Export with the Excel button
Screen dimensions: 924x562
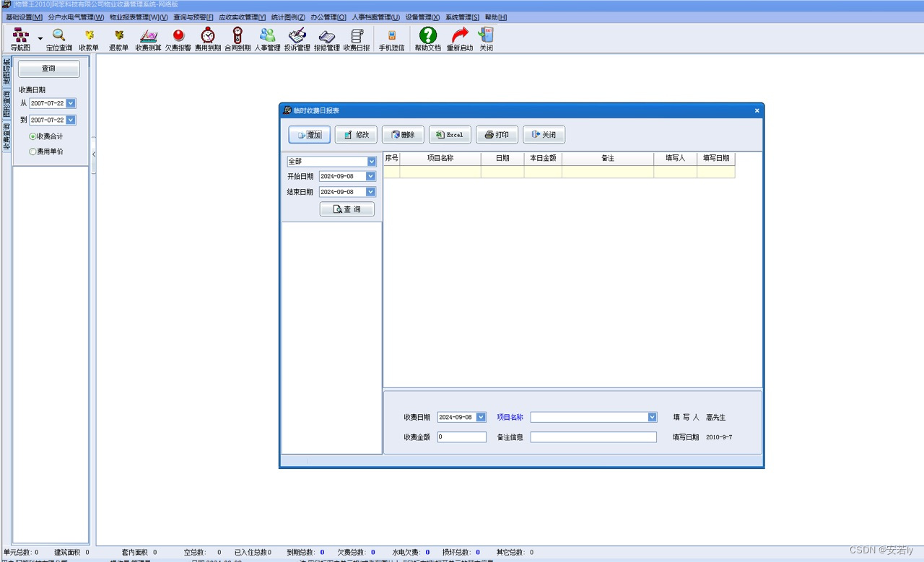(450, 135)
